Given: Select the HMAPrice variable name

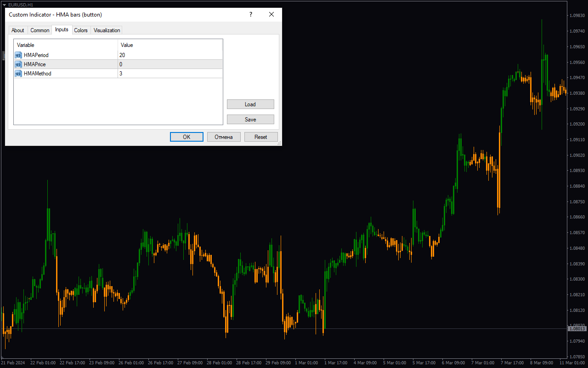Looking at the screenshot, I should point(34,64).
